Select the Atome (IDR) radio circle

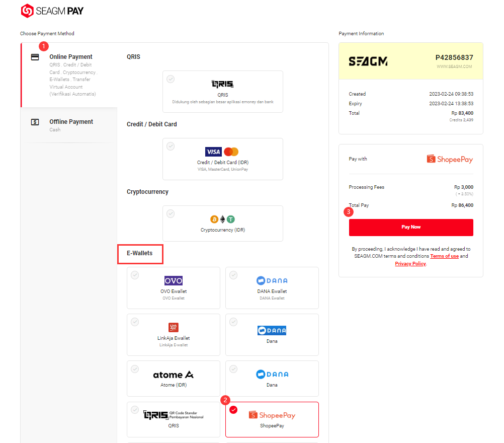(x=135, y=368)
